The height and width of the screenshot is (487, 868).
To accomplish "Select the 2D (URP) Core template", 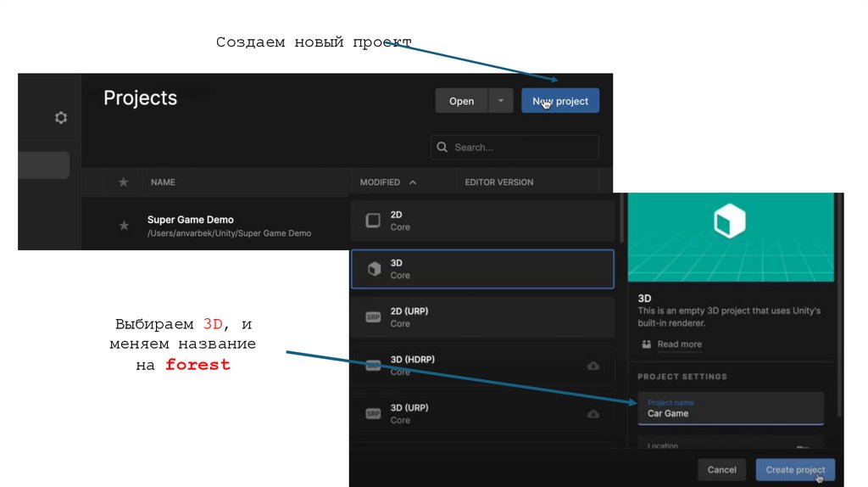I will coord(482,317).
